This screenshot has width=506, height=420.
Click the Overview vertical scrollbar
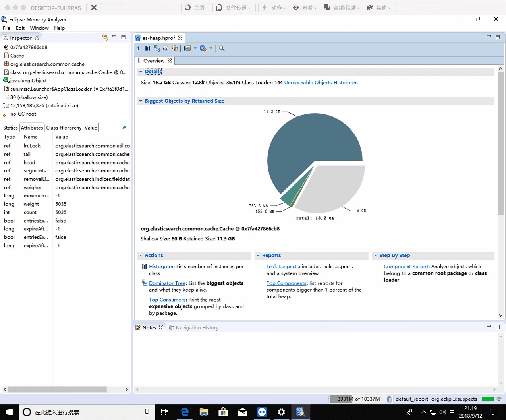coord(500,143)
